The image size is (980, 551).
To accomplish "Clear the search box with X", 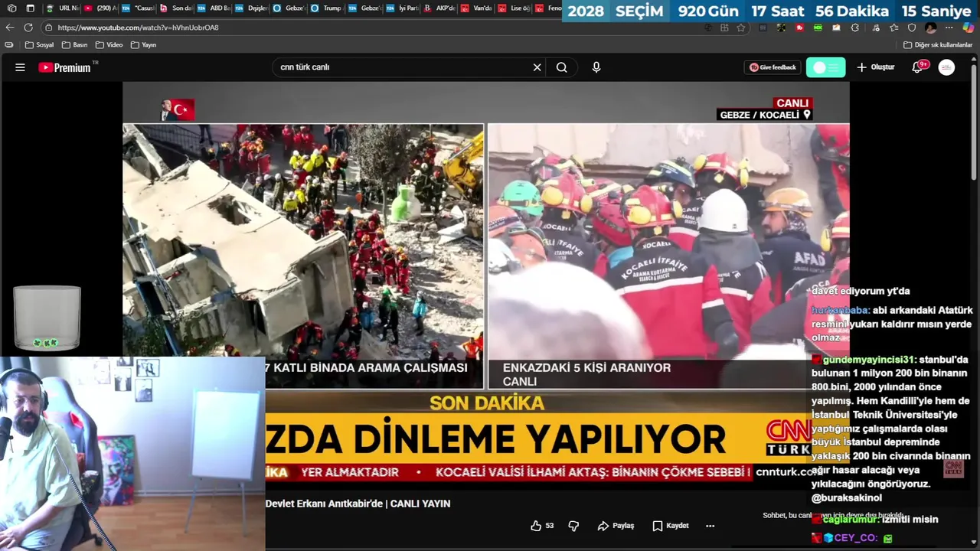I will pos(537,67).
